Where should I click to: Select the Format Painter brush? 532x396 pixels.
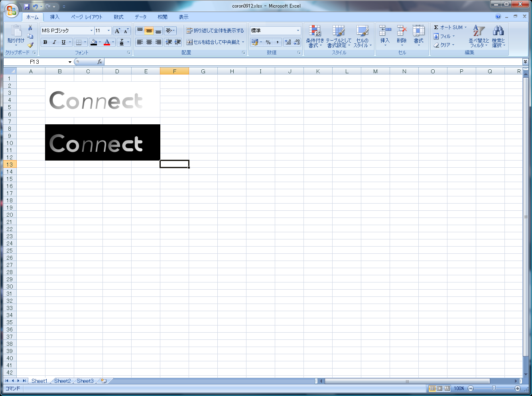click(30, 45)
